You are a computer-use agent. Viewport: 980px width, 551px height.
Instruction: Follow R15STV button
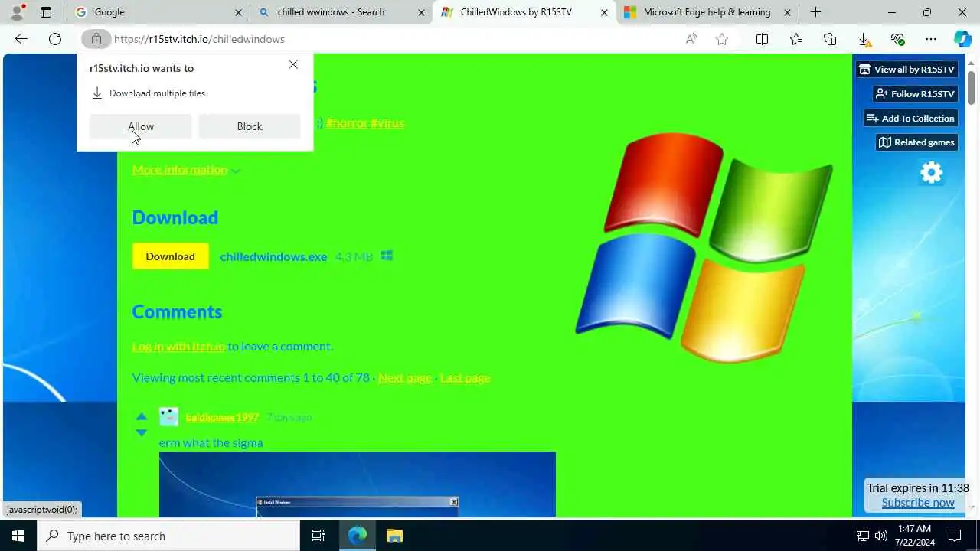[916, 93]
